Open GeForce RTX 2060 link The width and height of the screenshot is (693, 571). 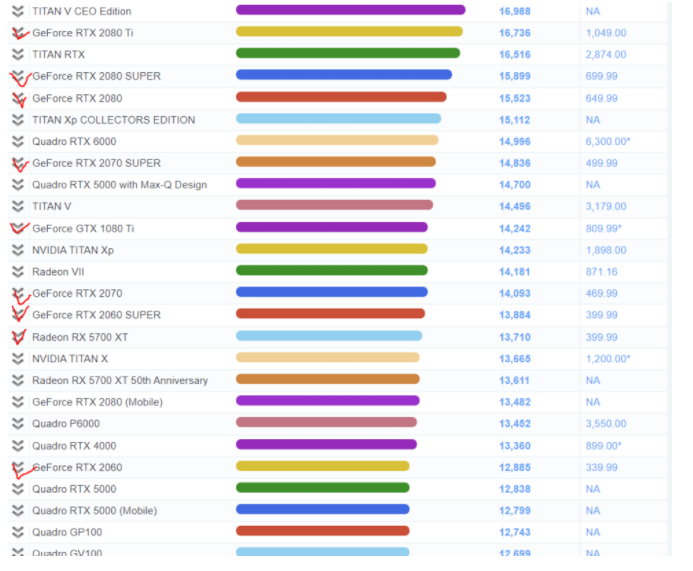tap(77, 468)
